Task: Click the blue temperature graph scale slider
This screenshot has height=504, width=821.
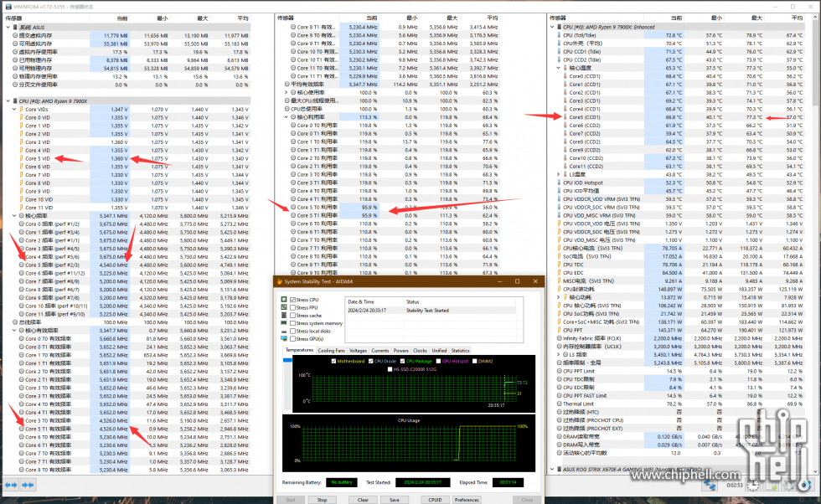Action: pyautogui.click(x=287, y=360)
